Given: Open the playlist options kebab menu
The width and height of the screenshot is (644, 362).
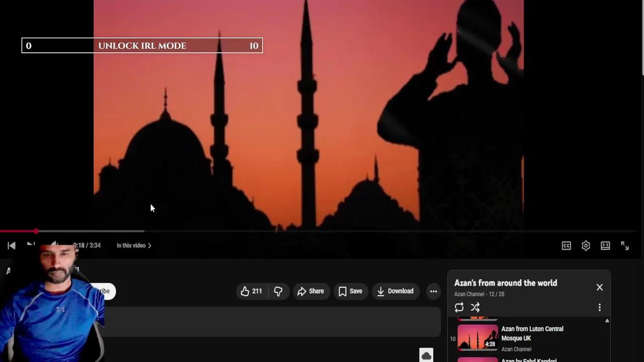Looking at the screenshot, I should pos(600,307).
